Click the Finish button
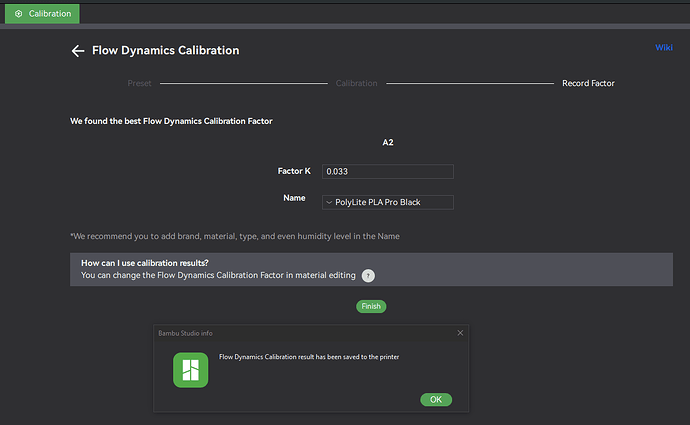This screenshot has height=425, width=690. [371, 306]
